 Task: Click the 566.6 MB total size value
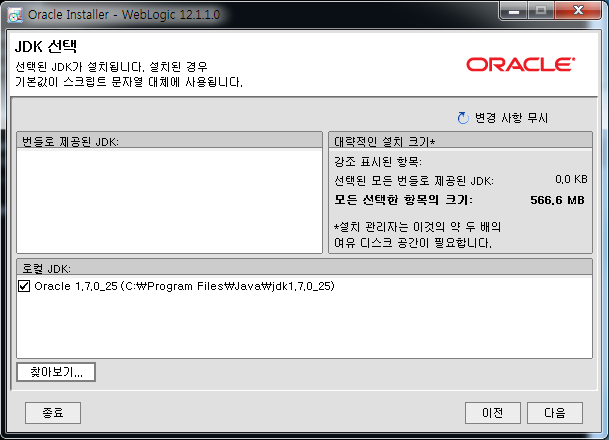tap(557, 200)
